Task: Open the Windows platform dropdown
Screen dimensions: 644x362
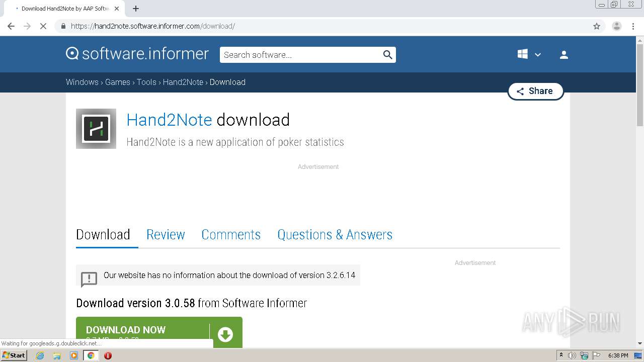Action: (529, 54)
